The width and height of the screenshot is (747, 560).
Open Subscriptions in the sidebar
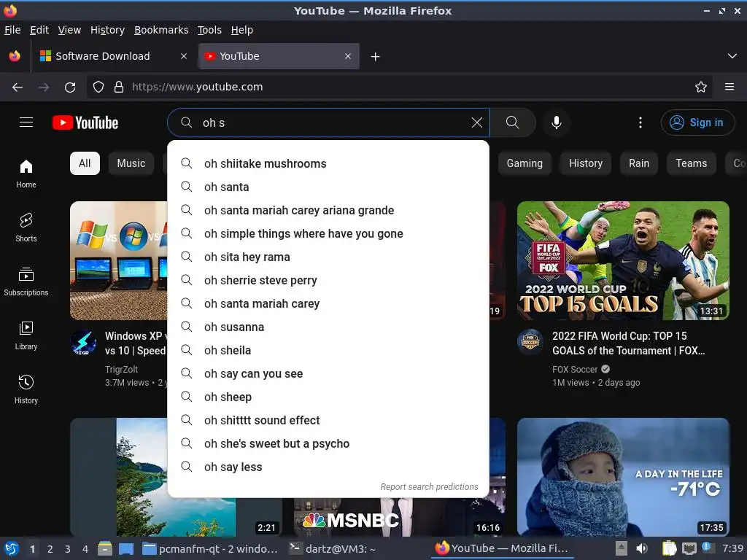(x=26, y=282)
